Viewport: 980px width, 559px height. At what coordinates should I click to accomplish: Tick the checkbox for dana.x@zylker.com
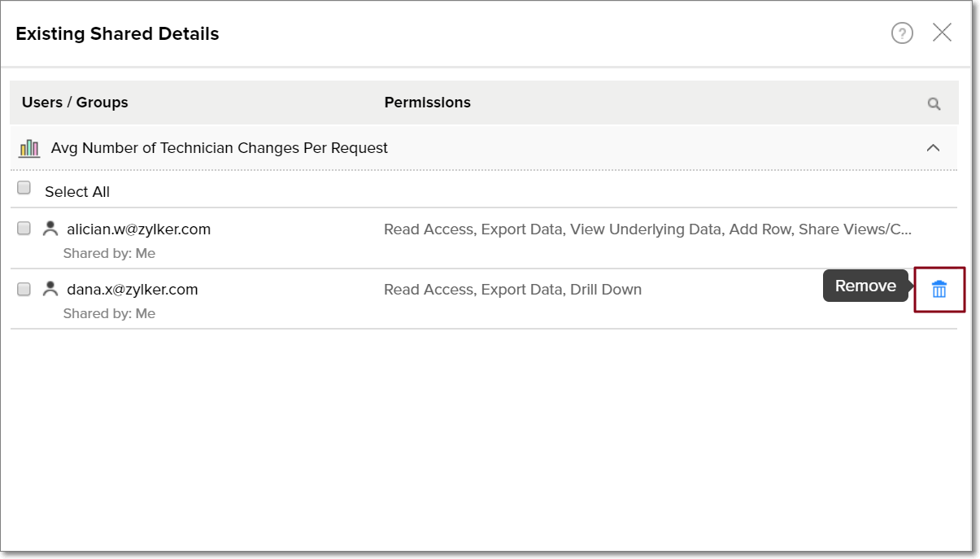click(x=24, y=289)
